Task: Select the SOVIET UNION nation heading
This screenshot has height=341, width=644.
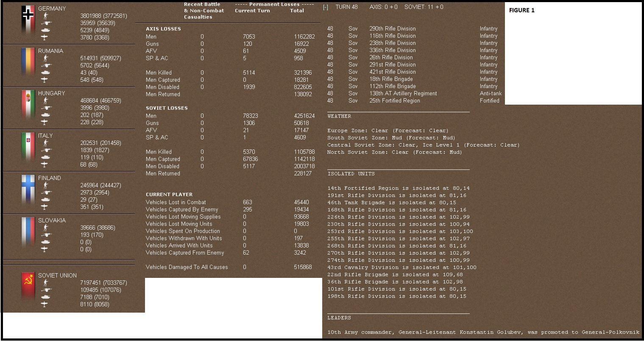Action: 57,275
